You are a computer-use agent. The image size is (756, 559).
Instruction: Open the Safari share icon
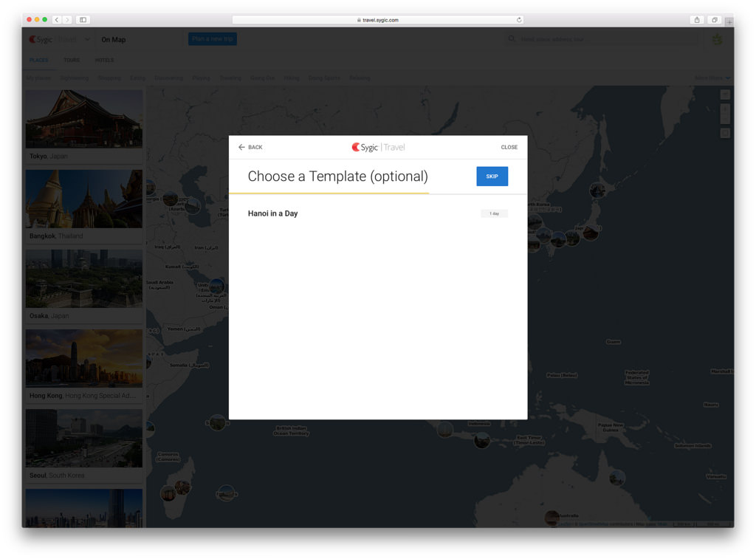click(x=697, y=20)
